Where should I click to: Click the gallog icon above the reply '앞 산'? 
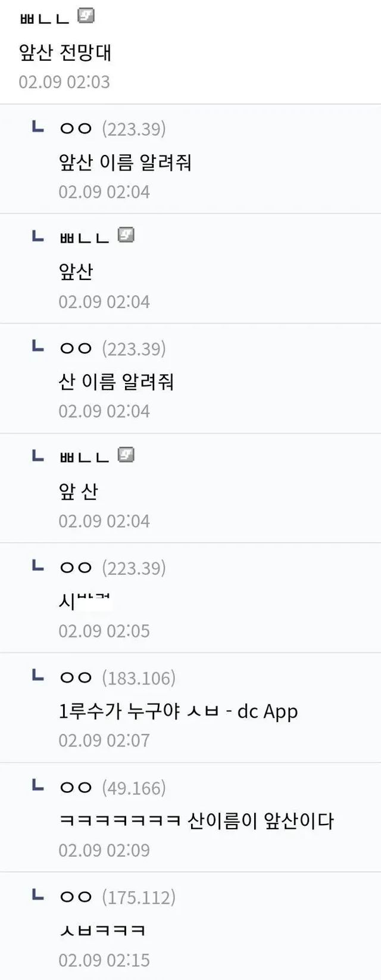[126, 455]
